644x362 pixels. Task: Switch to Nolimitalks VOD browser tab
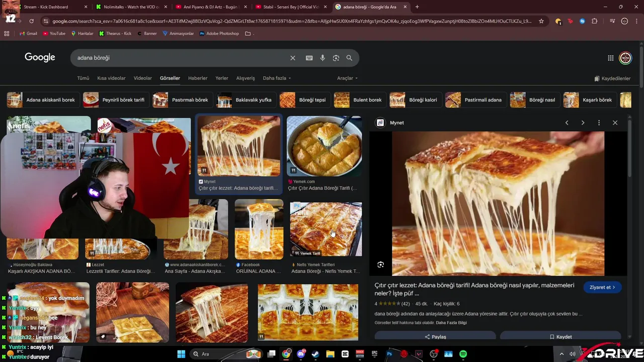(131, 7)
